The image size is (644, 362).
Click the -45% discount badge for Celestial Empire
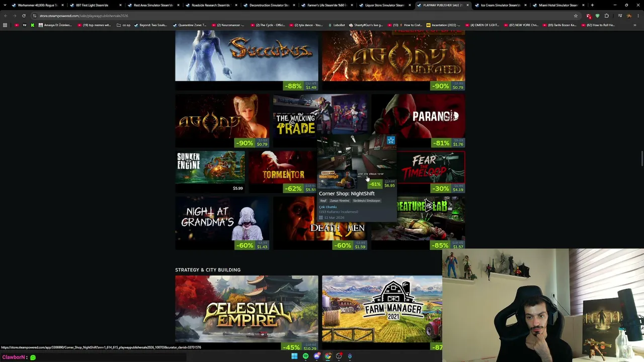[291, 347]
